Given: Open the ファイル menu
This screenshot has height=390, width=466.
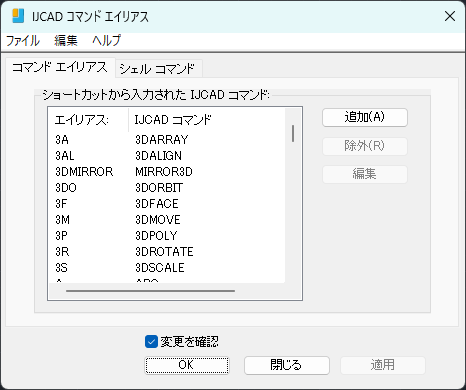Looking at the screenshot, I should (x=23, y=41).
